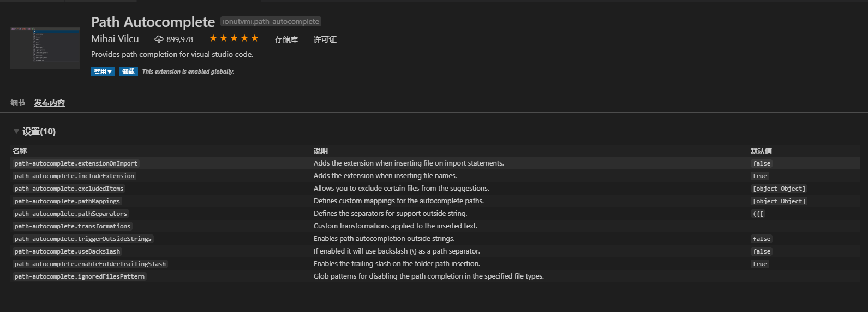
Task: Select path-autocomplete.includeExtension setting name
Action: tap(74, 176)
